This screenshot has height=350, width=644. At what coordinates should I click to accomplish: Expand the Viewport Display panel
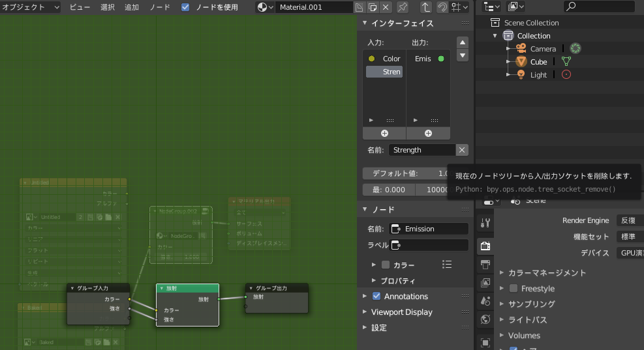click(365, 312)
